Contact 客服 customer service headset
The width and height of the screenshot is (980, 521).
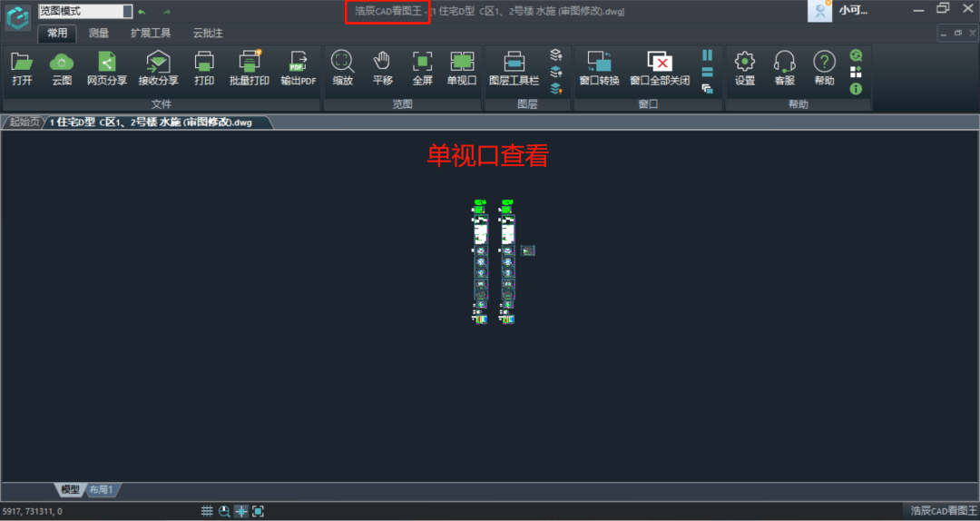[x=784, y=68]
